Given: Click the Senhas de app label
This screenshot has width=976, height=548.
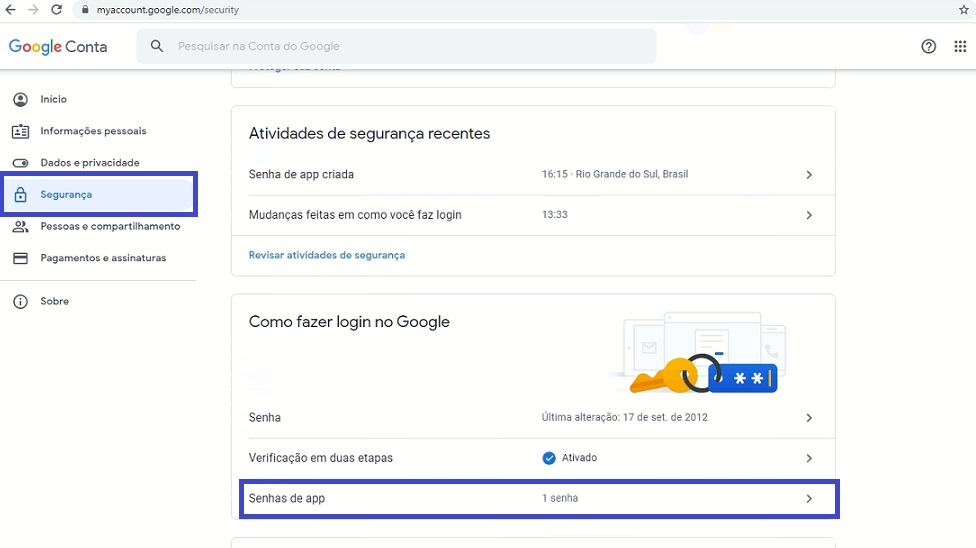Looking at the screenshot, I should click(x=287, y=499).
